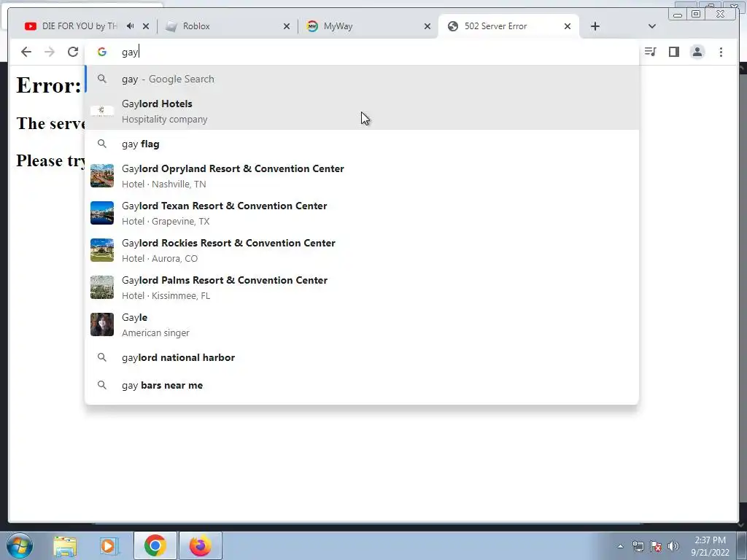The width and height of the screenshot is (747, 560).
Task: Open a new tab with plus button
Action: (595, 26)
